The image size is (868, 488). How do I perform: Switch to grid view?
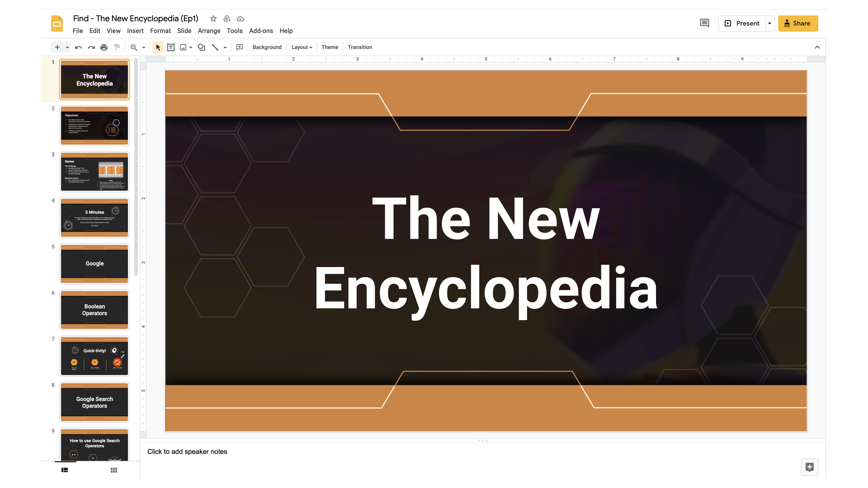pos(114,470)
